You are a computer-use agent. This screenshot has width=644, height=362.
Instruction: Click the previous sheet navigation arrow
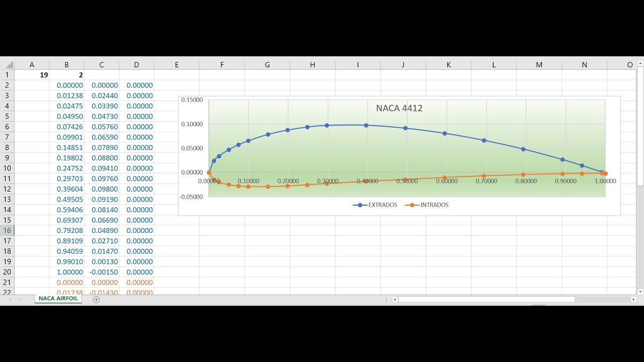coord(10,300)
